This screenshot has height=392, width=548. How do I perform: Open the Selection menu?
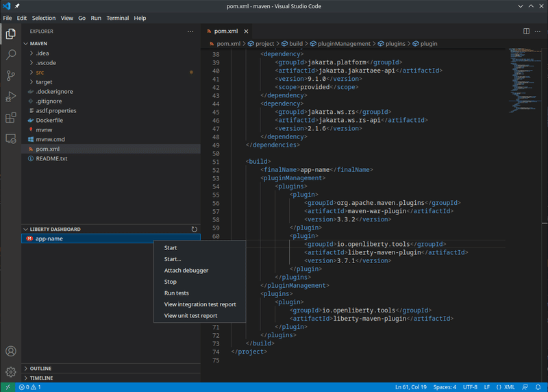point(44,18)
